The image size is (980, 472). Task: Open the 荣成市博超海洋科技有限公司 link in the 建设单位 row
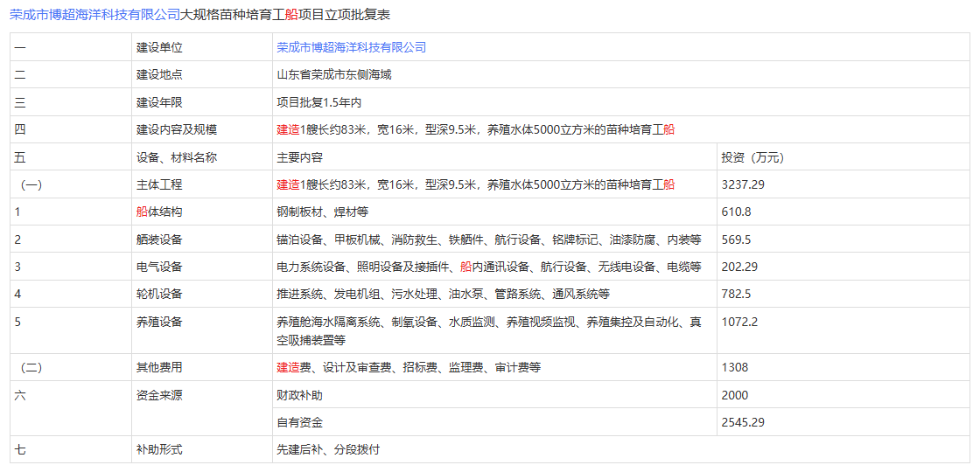(x=351, y=47)
